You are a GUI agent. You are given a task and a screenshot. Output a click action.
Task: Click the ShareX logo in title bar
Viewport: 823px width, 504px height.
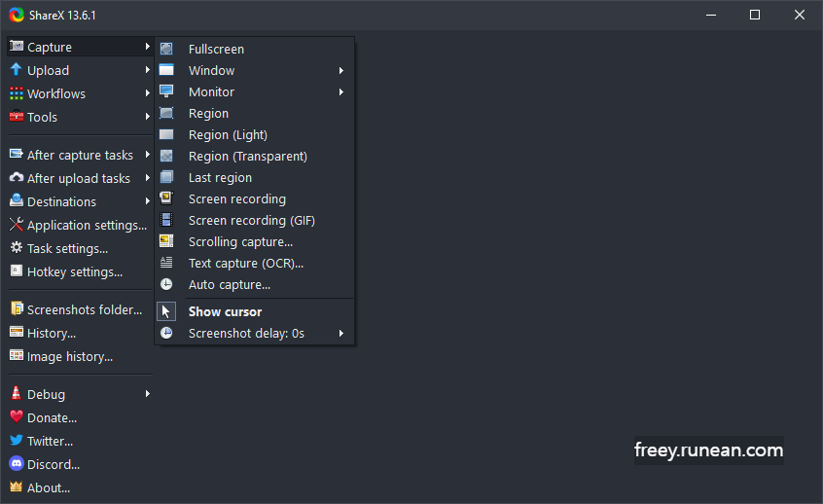17,15
